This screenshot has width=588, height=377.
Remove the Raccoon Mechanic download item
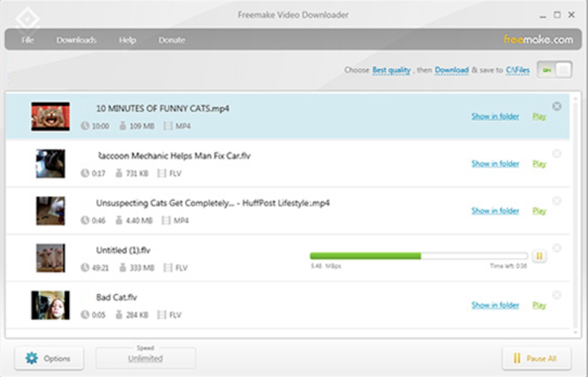coord(556,154)
